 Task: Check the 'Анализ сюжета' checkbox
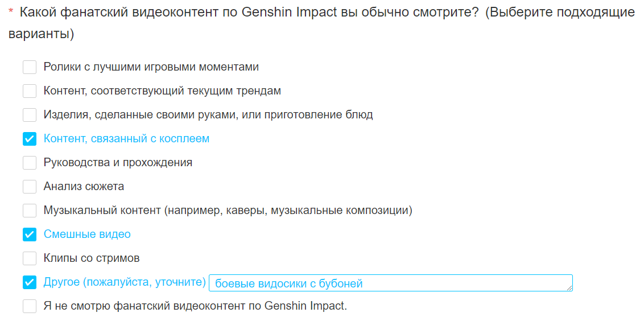pyautogui.click(x=30, y=187)
